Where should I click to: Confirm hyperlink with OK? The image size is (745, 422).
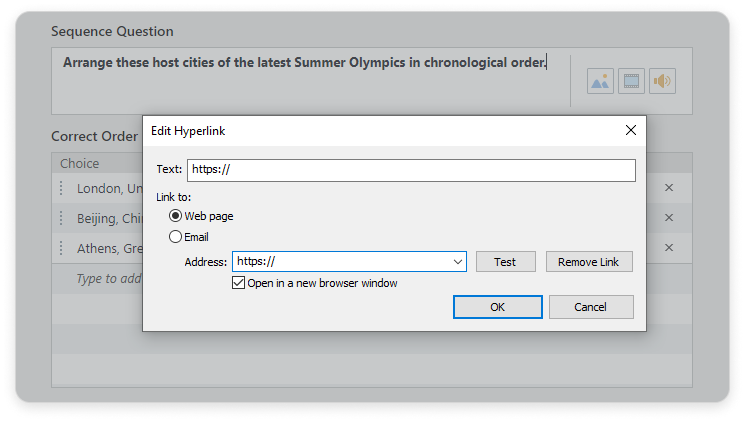tap(497, 307)
